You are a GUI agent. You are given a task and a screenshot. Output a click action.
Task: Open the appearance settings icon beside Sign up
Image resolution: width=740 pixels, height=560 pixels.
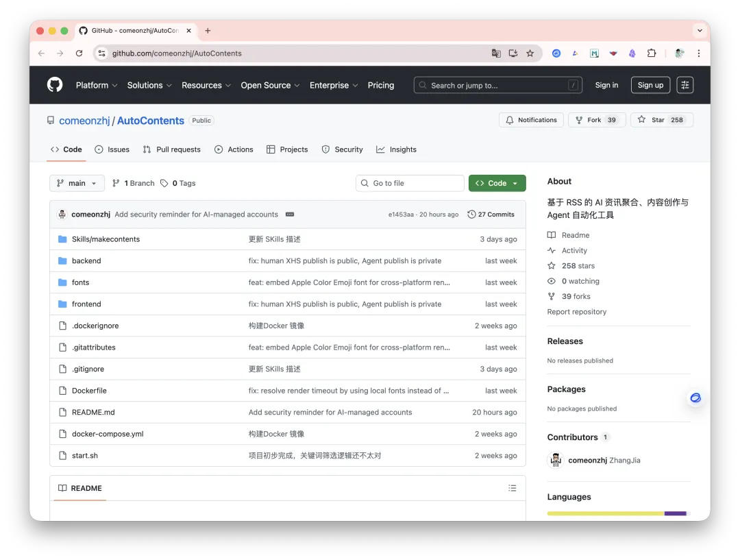(684, 85)
